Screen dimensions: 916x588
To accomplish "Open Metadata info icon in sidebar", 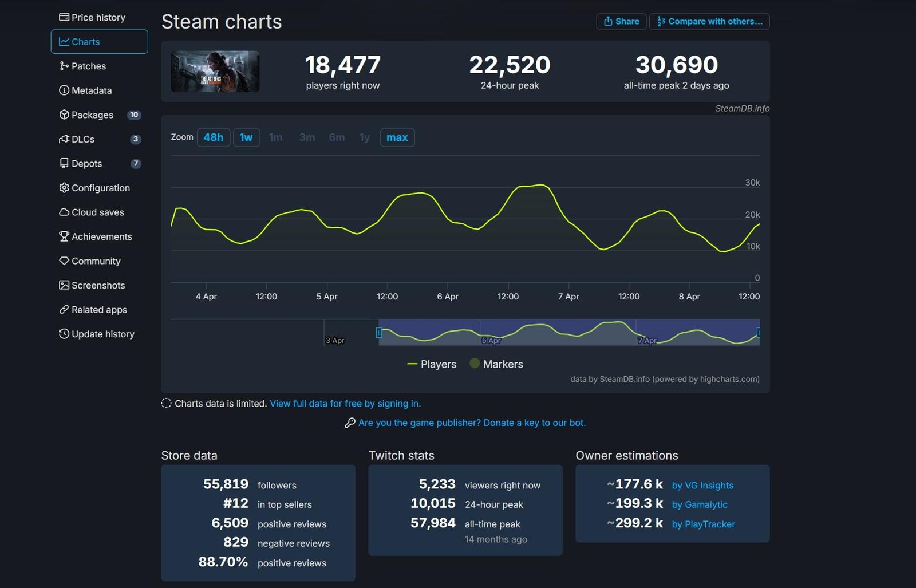I will tap(64, 90).
